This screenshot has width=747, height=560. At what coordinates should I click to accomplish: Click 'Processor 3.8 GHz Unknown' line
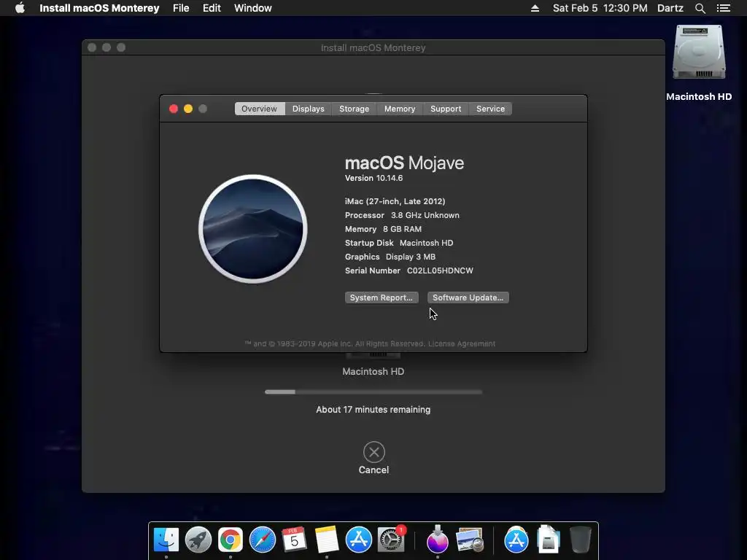[402, 215]
